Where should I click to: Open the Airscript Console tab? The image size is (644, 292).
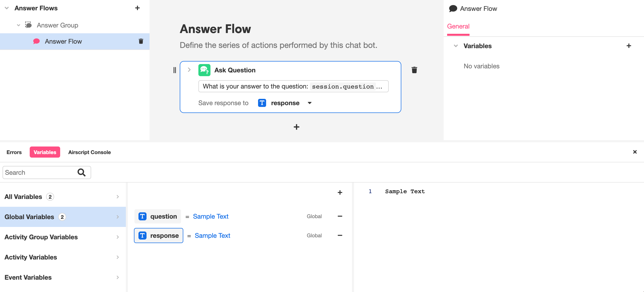[89, 152]
